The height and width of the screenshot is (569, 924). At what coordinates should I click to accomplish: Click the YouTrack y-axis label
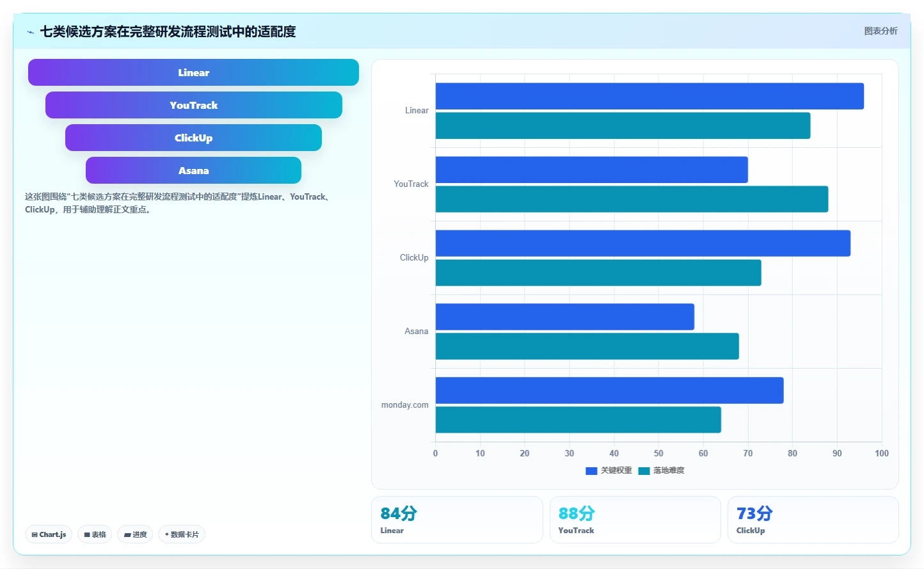coord(411,184)
